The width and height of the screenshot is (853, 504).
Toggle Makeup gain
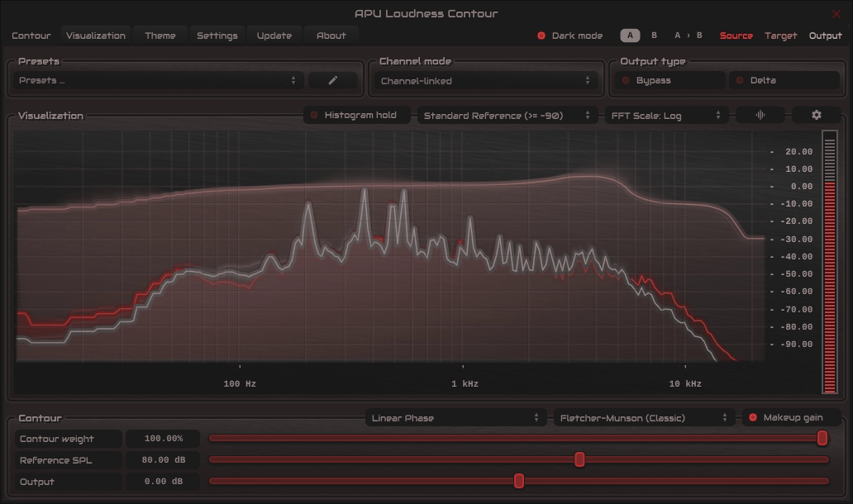coord(792,417)
